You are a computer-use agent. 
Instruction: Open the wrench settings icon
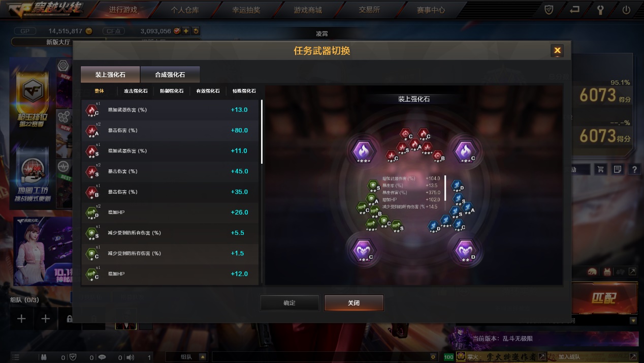600,10
